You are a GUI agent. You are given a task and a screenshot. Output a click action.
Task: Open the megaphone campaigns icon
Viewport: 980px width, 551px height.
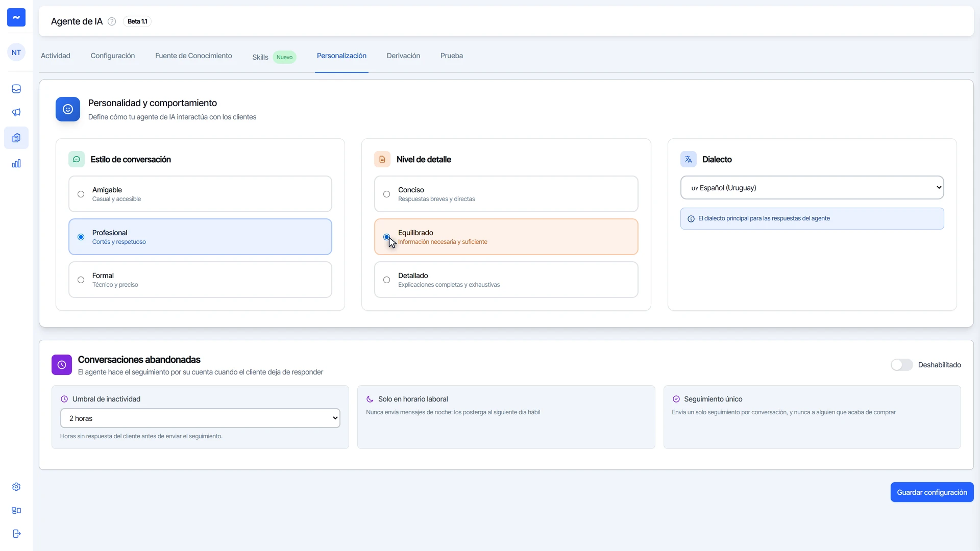[x=16, y=112]
